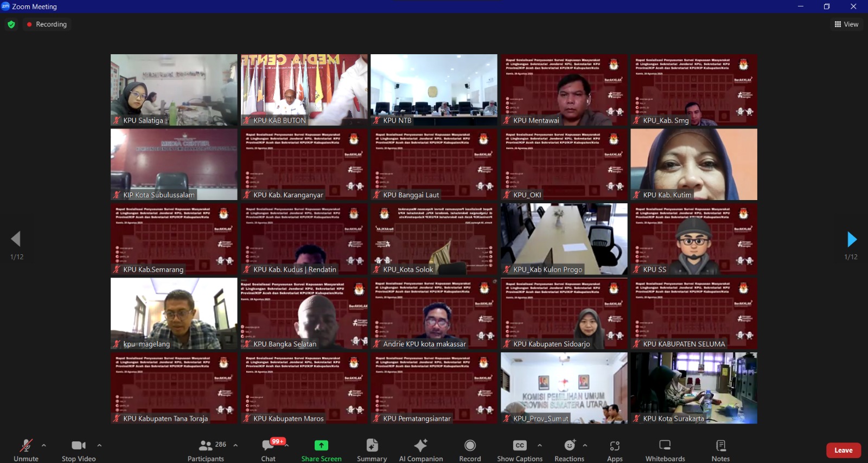Open the Apps panel
The image size is (868, 463).
(615, 446)
